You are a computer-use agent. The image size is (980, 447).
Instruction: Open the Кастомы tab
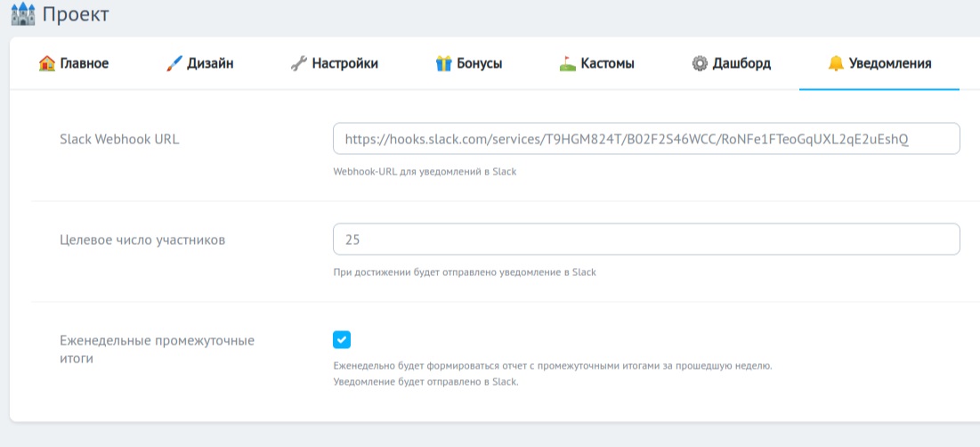597,63
